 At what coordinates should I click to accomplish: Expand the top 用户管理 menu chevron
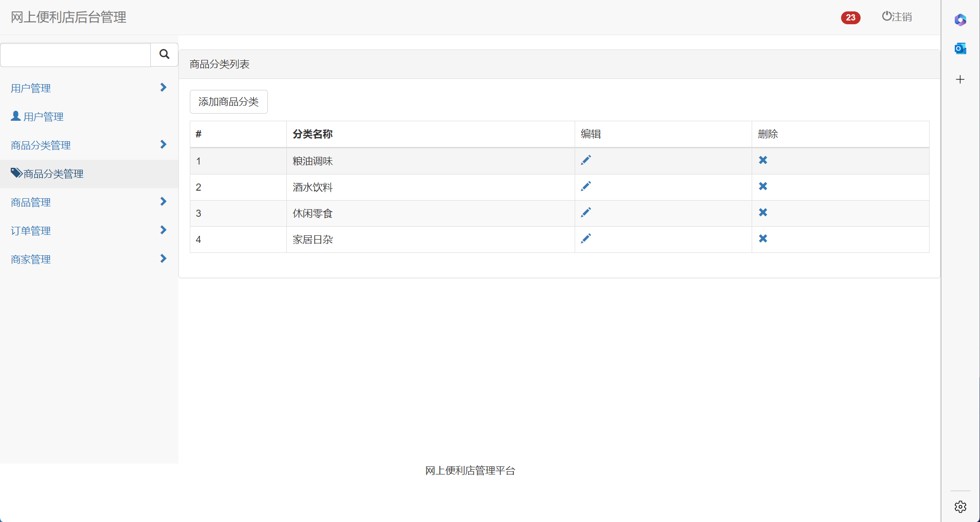pyautogui.click(x=163, y=87)
